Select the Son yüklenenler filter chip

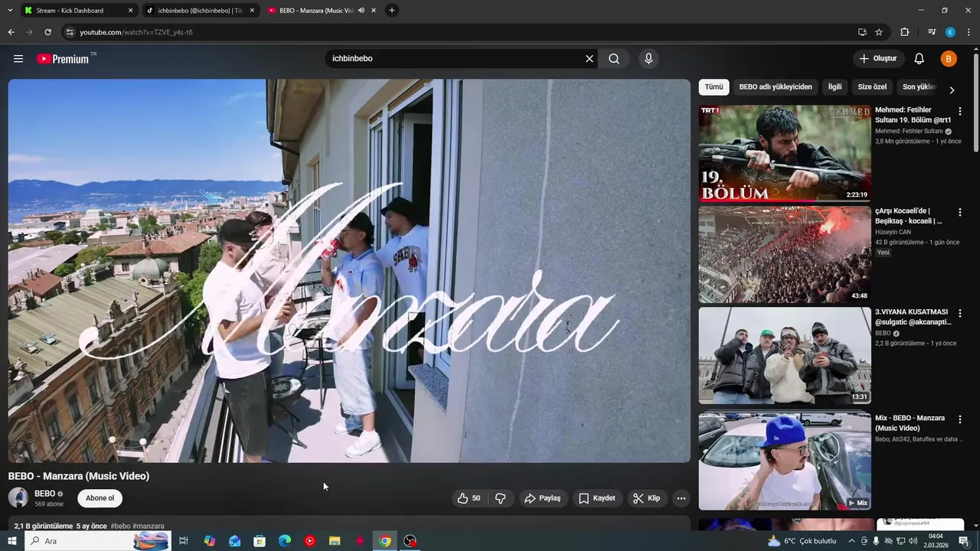[919, 87]
